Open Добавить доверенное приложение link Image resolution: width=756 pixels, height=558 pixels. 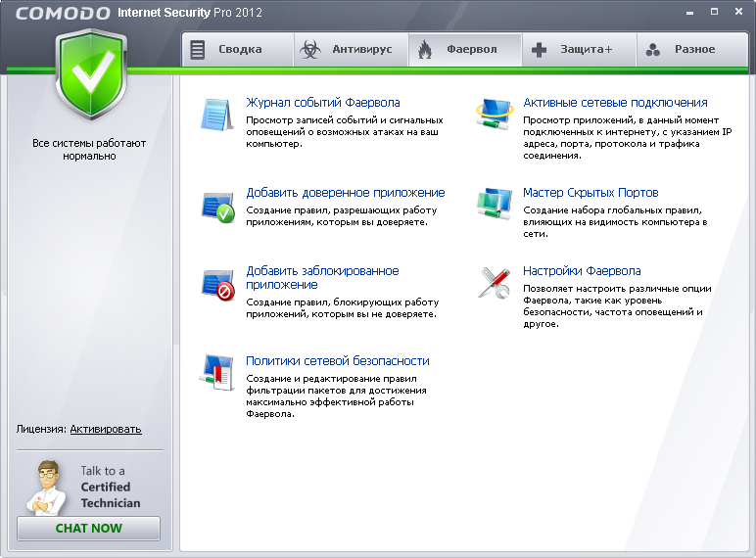coord(346,193)
